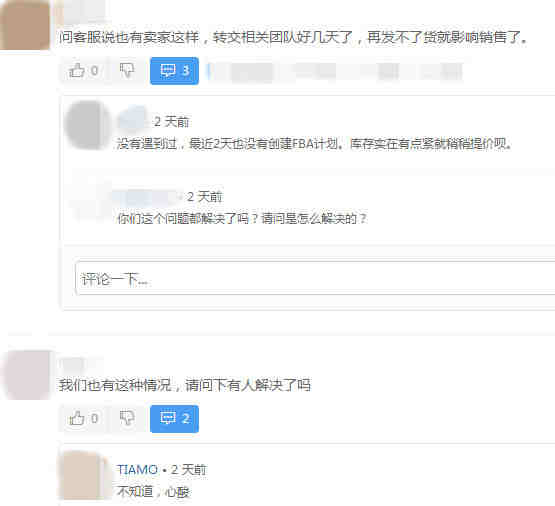Open the avatar beside 我们也有这种情况 comment

(x=28, y=374)
